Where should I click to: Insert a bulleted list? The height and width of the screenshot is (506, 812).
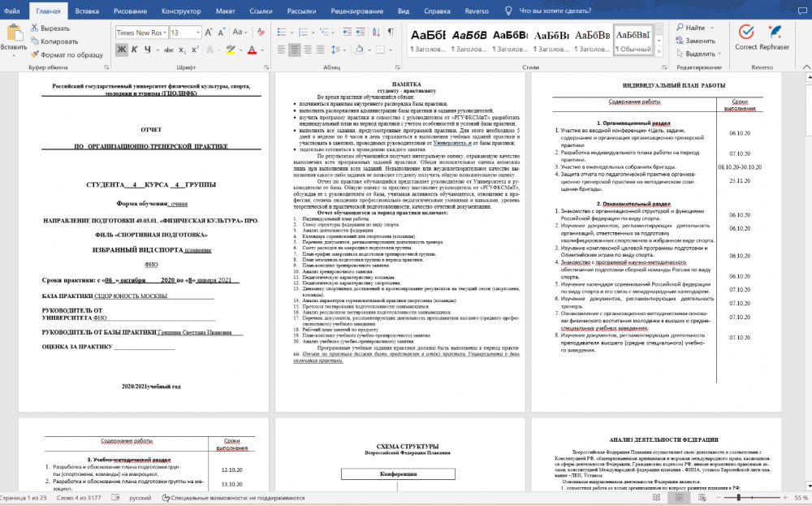(282, 32)
